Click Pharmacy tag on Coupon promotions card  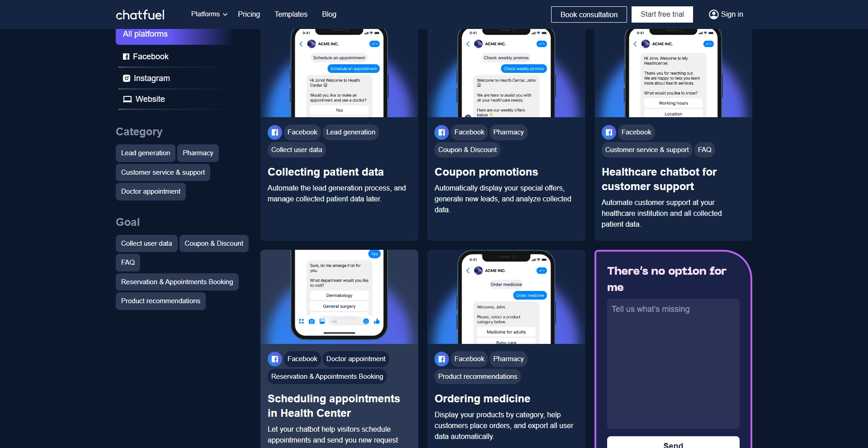point(508,132)
